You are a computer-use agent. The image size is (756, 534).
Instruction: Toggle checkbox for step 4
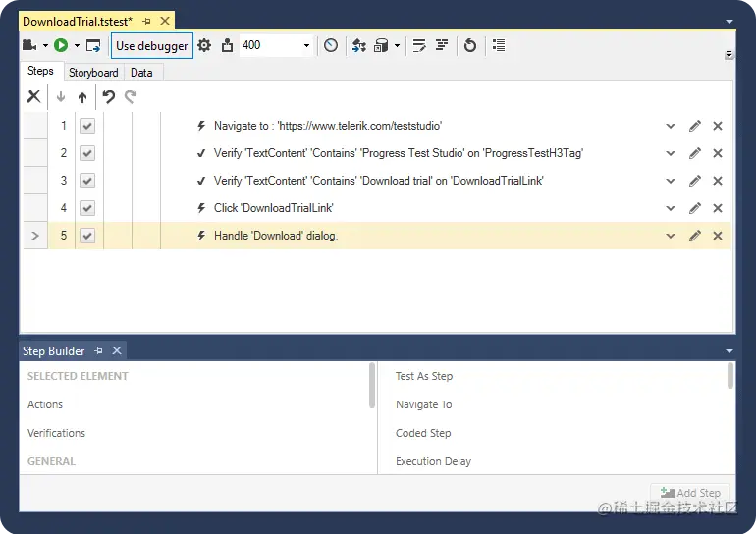coord(87,208)
